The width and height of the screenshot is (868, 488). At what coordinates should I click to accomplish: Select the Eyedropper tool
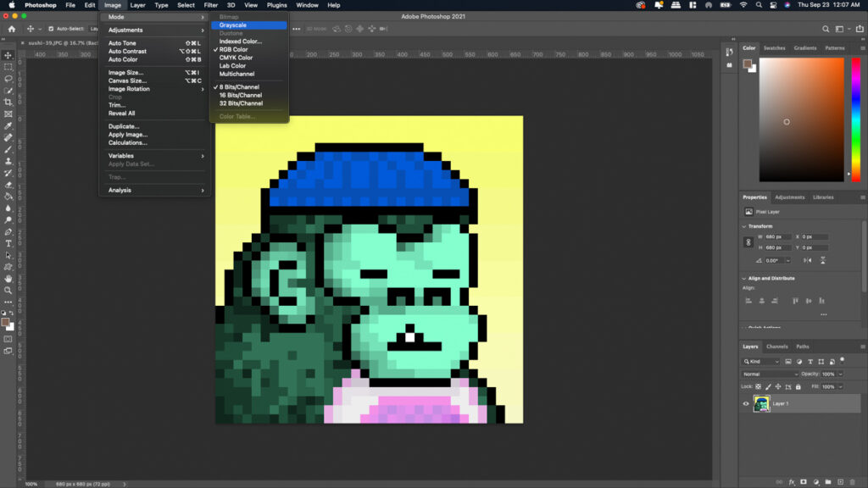pyautogui.click(x=8, y=126)
